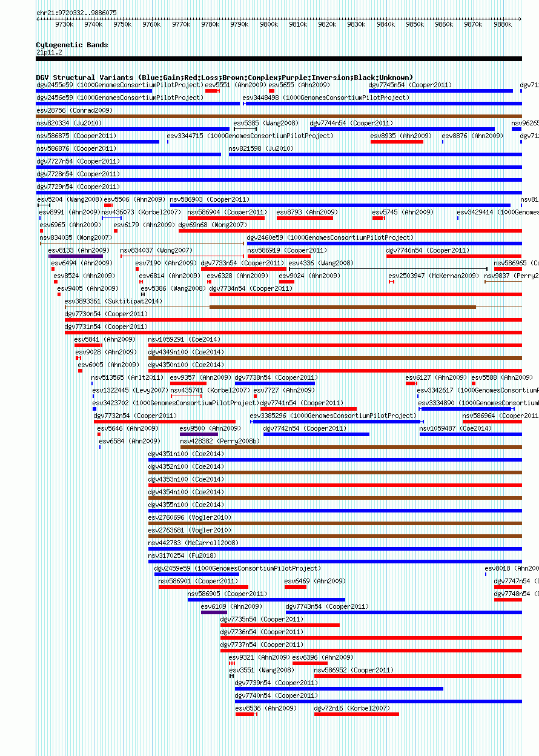
Task: Select the dgv72n16 (Korbel2007) label
Action: 352,708
